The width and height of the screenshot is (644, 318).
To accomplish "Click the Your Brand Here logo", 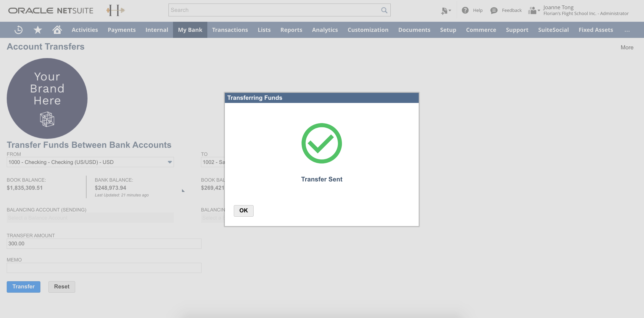I will (47, 98).
